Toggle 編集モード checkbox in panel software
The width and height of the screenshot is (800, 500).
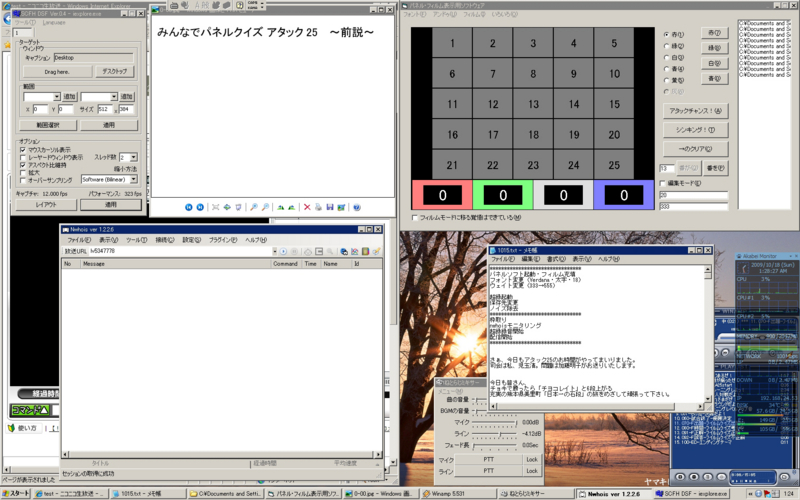click(x=663, y=183)
